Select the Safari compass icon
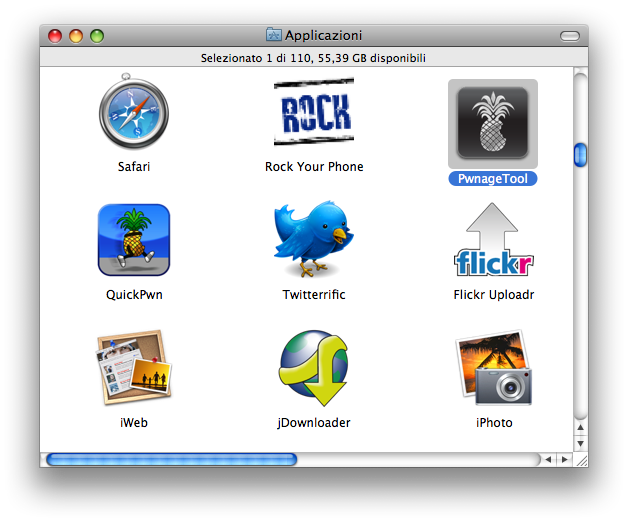Screen dimensions: 628x522 (x=134, y=111)
